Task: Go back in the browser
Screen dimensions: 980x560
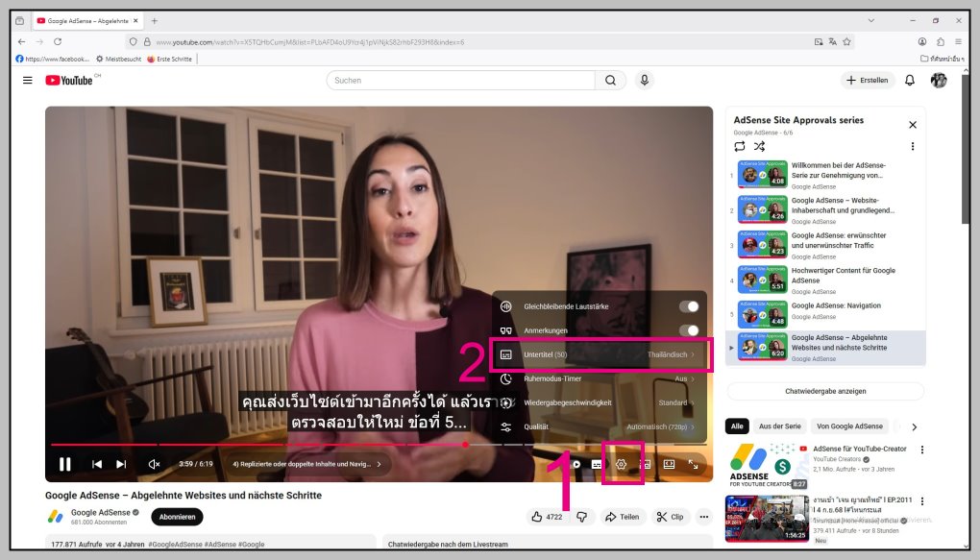Action: point(22,42)
